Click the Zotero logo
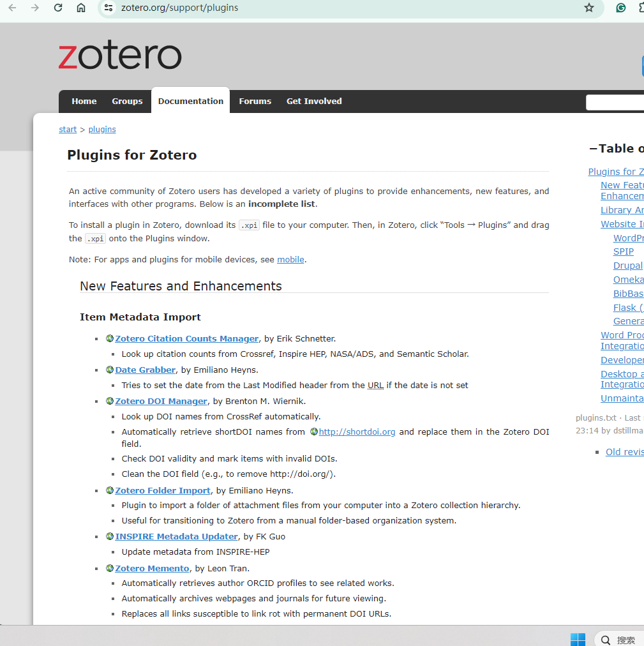644x646 pixels. click(120, 55)
